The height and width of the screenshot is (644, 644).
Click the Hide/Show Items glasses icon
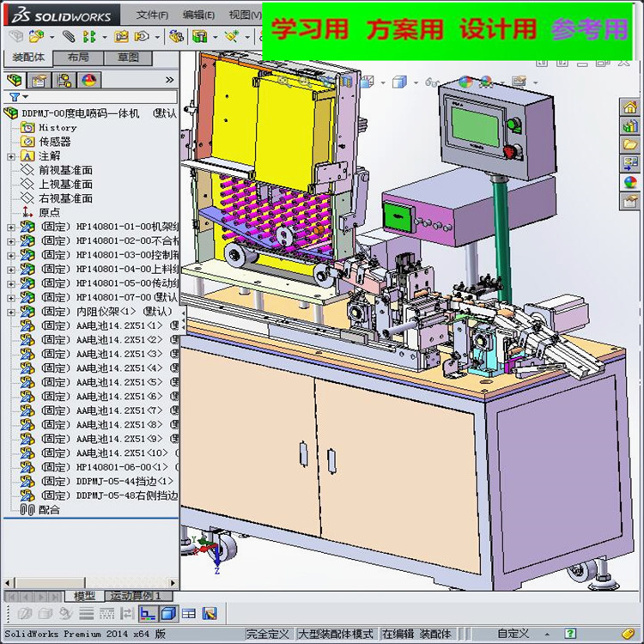[432, 82]
